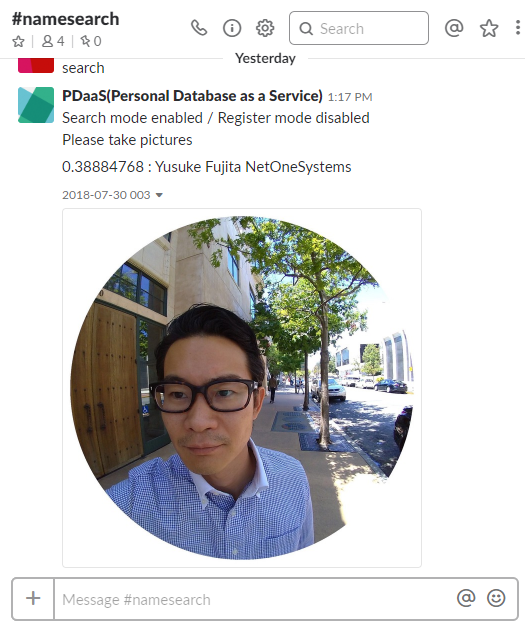Open starred items star icon
This screenshot has width=525, height=625.
pyautogui.click(x=489, y=28)
